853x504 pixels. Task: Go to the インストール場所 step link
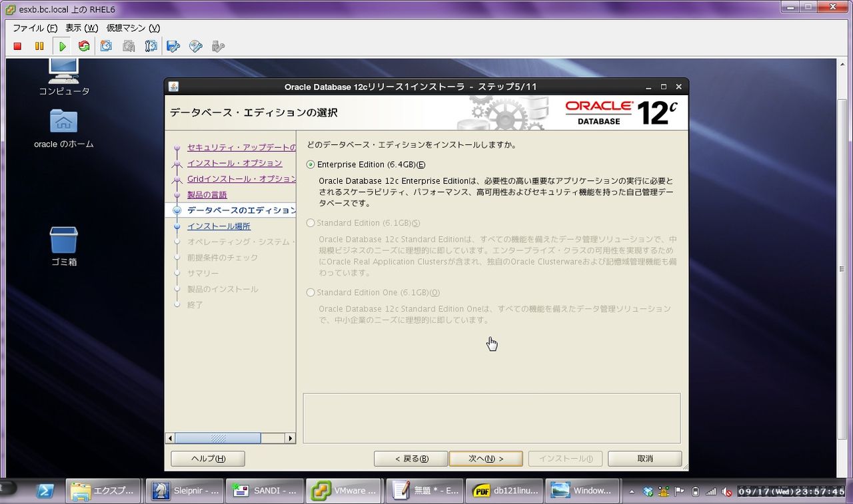pos(219,226)
